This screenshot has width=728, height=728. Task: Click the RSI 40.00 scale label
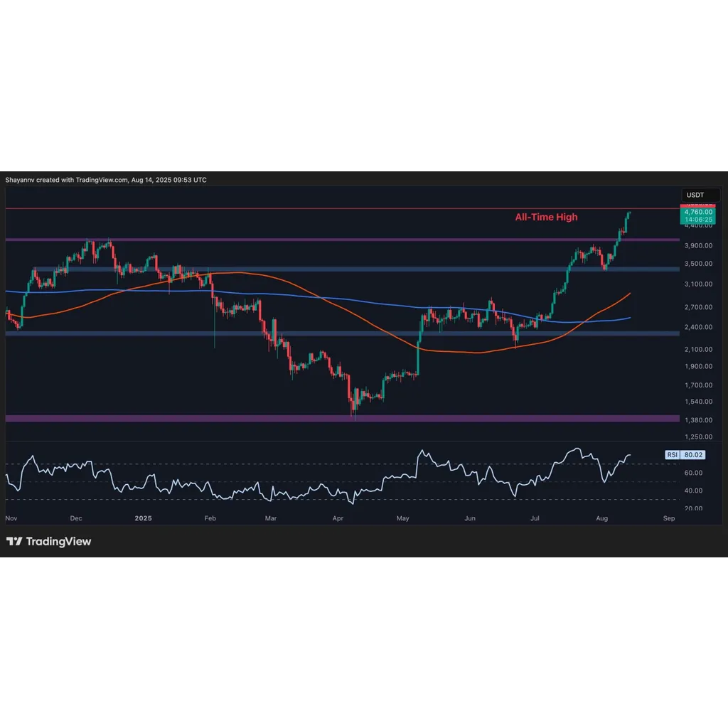(693, 491)
